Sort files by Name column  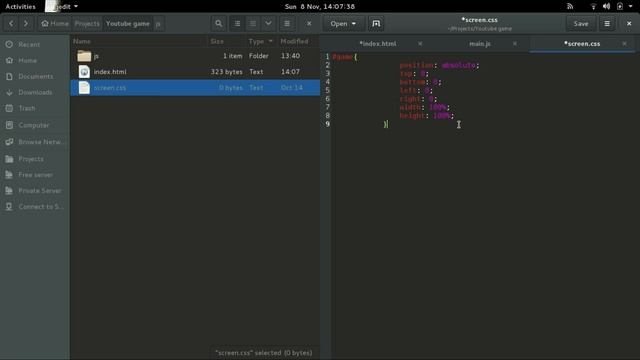(139, 41)
